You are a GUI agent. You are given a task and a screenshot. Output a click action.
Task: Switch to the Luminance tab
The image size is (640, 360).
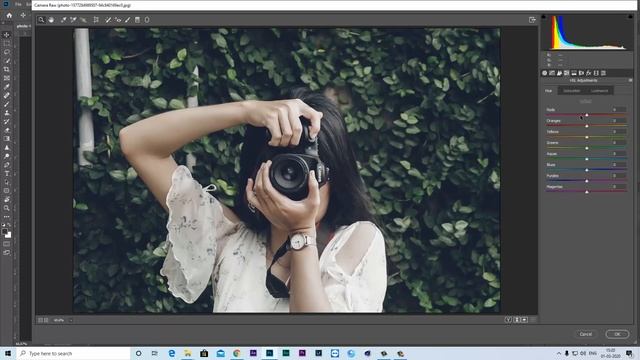(x=599, y=91)
